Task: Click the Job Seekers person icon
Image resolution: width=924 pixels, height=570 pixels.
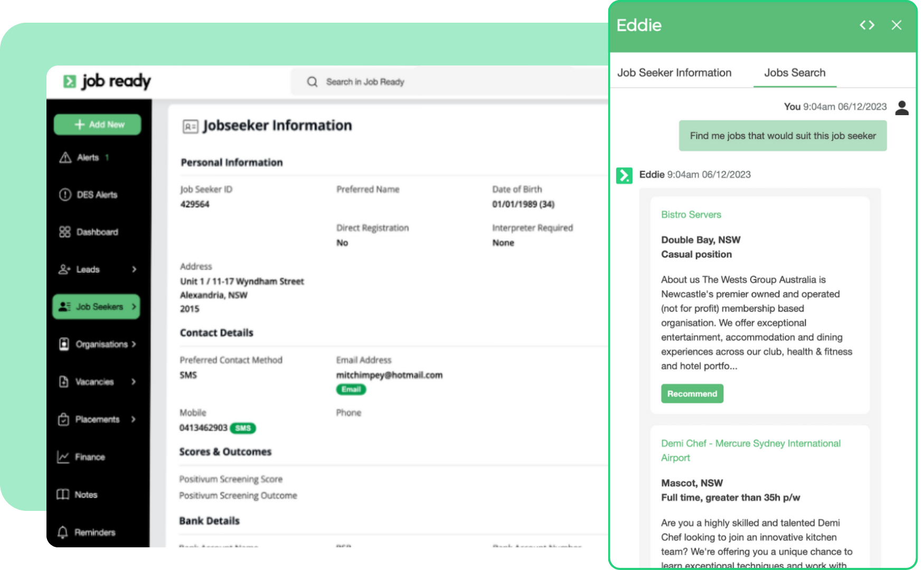Action: point(64,307)
